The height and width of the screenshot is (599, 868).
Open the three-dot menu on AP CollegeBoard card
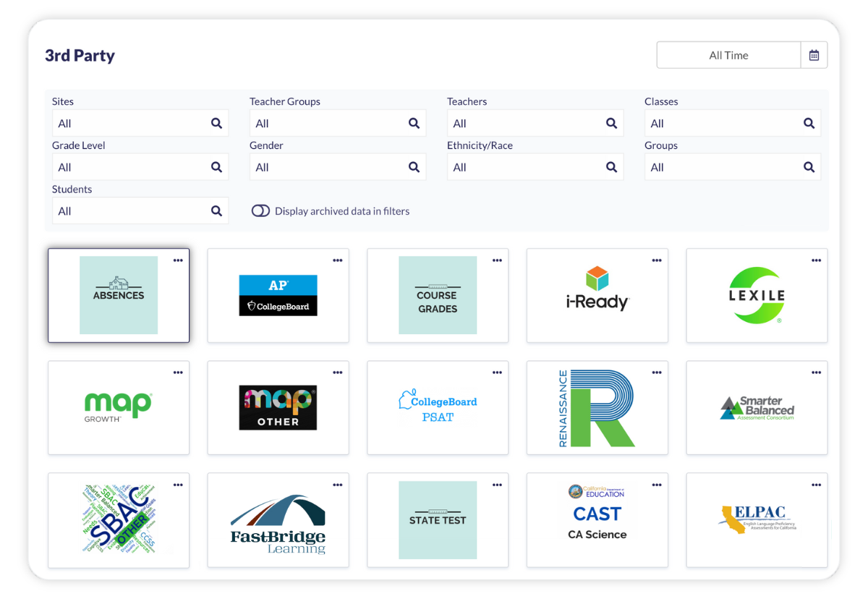point(338,260)
